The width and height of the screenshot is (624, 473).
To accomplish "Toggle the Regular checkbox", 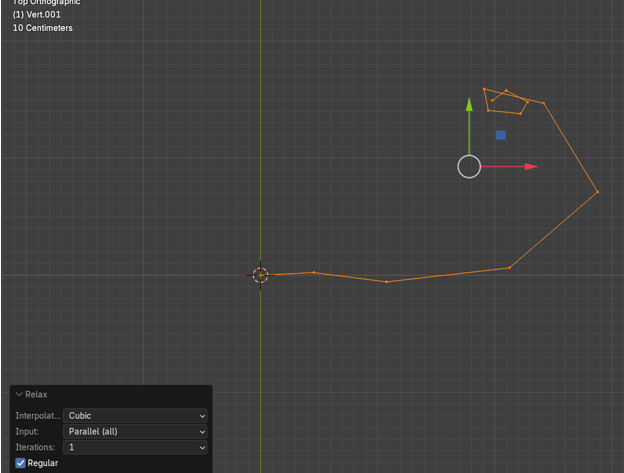I will pyautogui.click(x=20, y=463).
